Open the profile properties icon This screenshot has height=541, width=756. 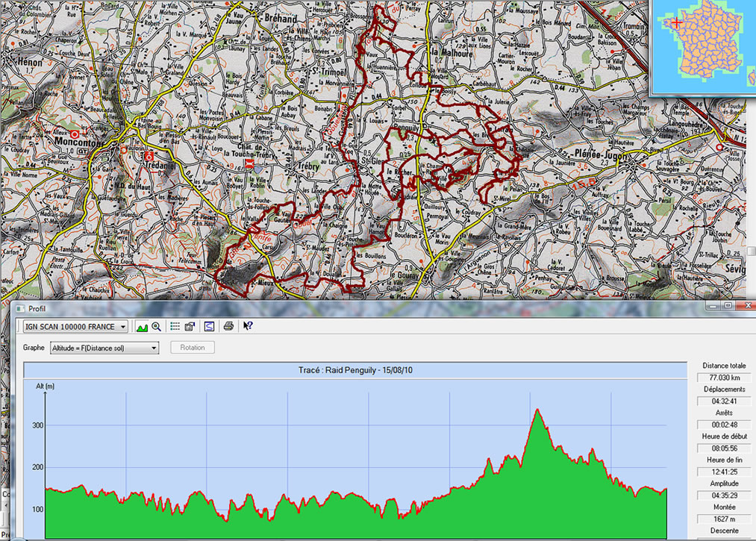click(x=190, y=326)
